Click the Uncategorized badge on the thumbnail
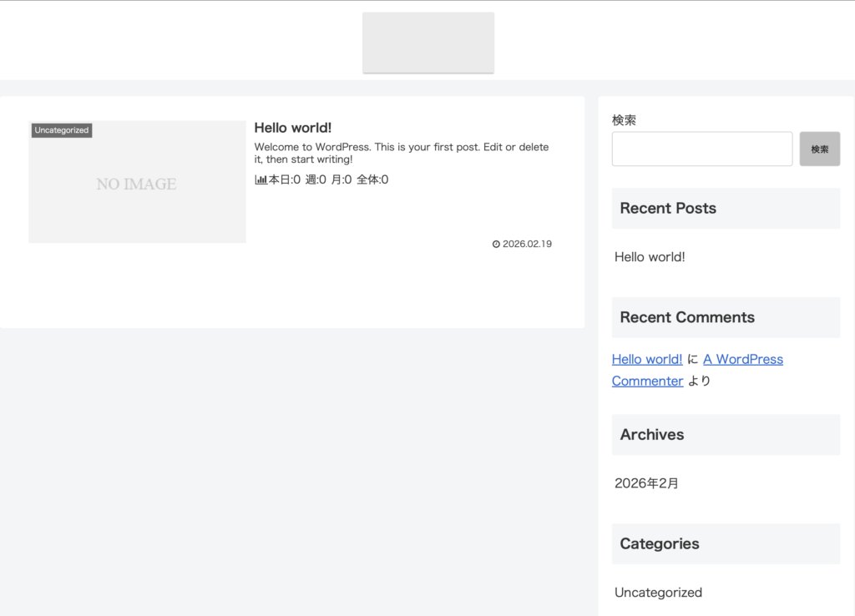 click(x=62, y=130)
